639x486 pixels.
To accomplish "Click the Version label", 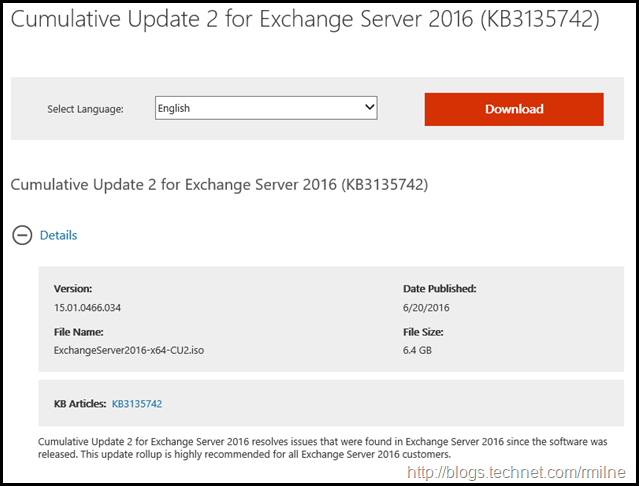I will click(x=73, y=288).
